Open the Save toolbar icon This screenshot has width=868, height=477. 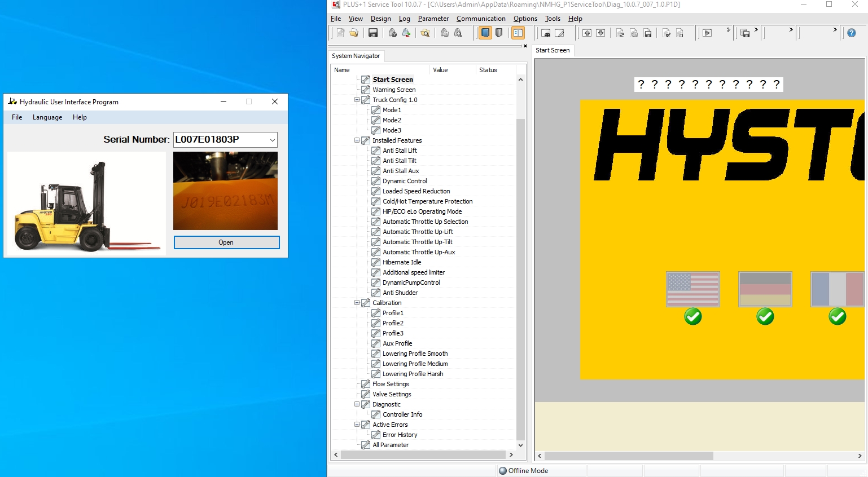pyautogui.click(x=373, y=33)
